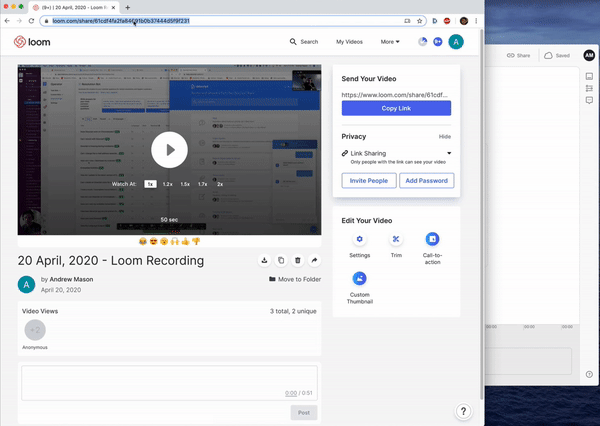This screenshot has height=426, width=600.
Task: Set playback speed to 1.7x
Action: click(x=202, y=184)
